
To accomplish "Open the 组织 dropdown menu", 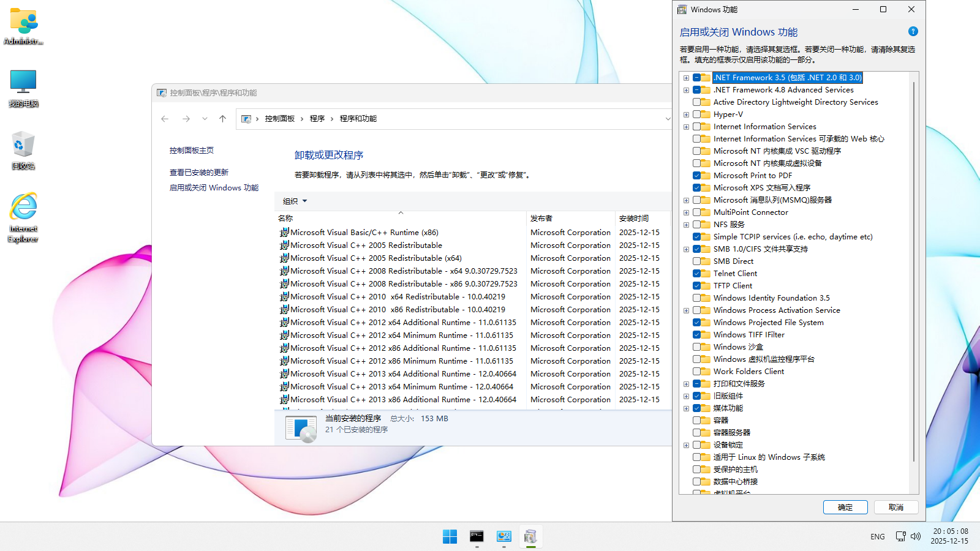I will (x=295, y=201).
